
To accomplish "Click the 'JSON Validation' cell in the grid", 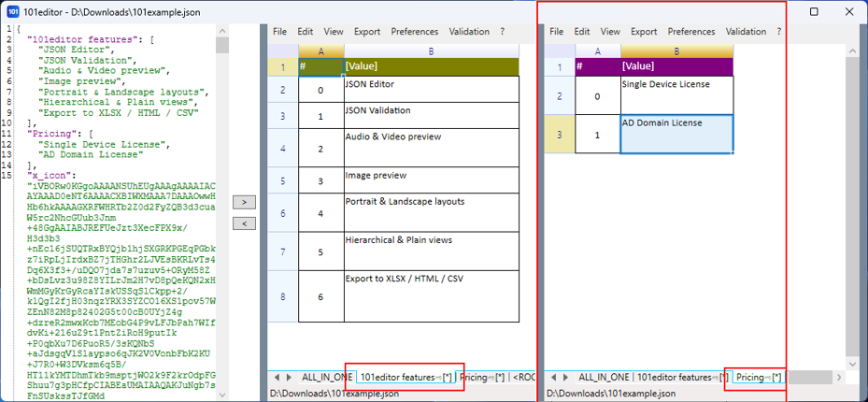I will 432,115.
